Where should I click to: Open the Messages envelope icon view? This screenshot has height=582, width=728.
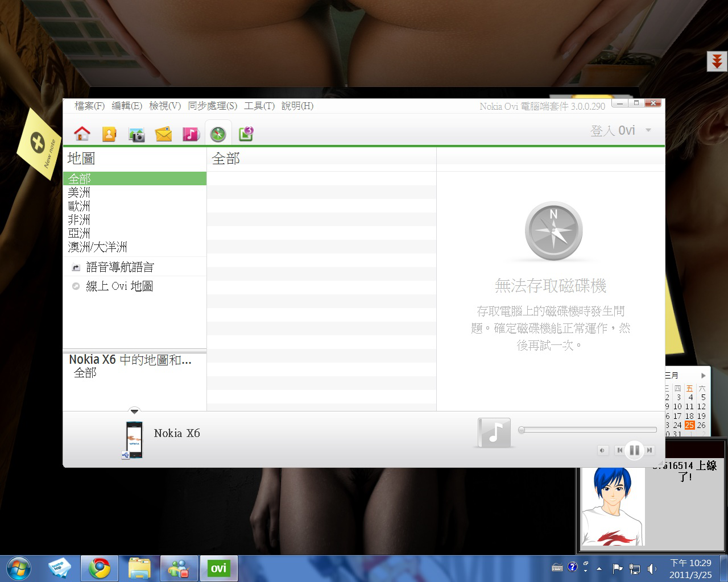[x=164, y=134]
